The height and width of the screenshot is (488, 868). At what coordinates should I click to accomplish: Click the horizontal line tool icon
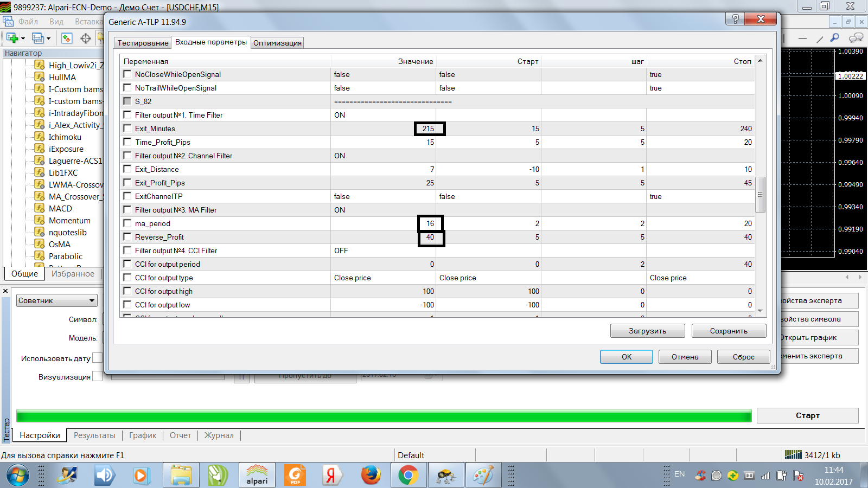pyautogui.click(x=803, y=38)
